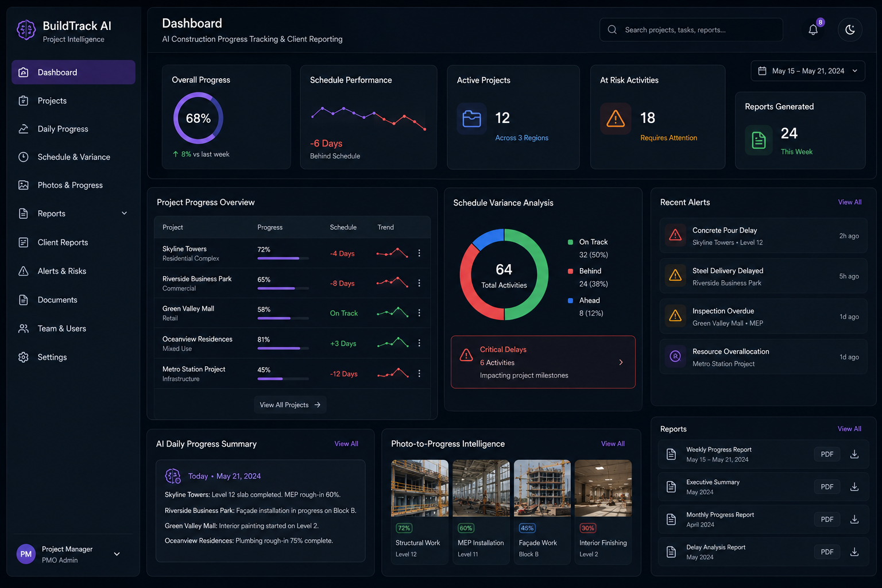This screenshot has height=588, width=882.
Task: Click PDF button for Monthly Progress Report
Action: pos(827,519)
